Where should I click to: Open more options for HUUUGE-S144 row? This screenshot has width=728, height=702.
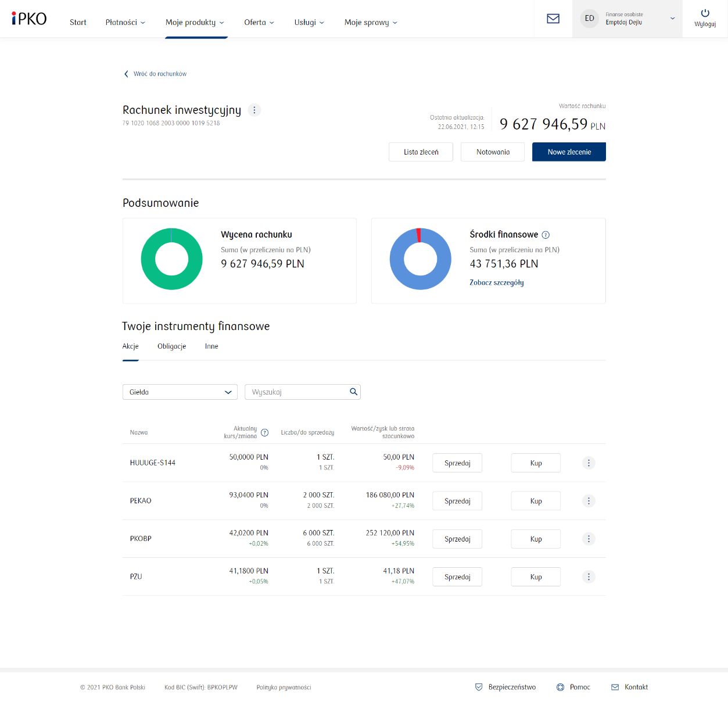point(589,463)
